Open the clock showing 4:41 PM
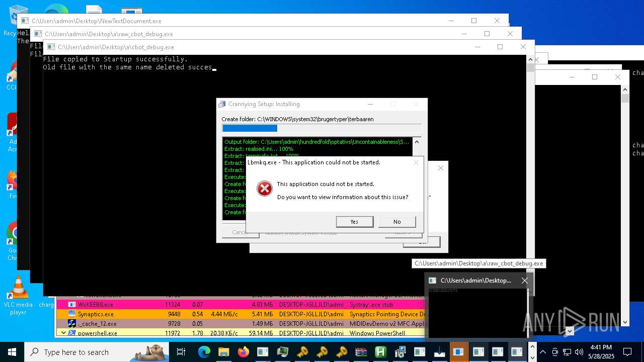The image size is (644, 362). pyautogui.click(x=601, y=352)
